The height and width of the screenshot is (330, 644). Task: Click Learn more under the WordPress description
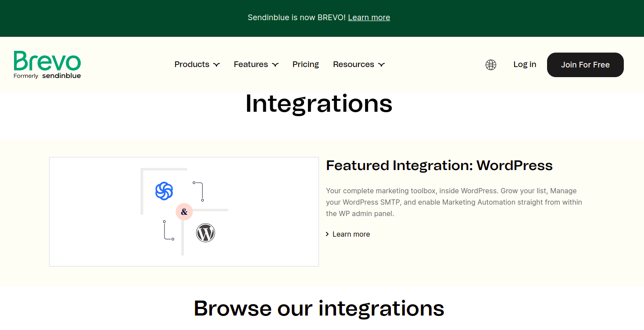[x=351, y=234]
